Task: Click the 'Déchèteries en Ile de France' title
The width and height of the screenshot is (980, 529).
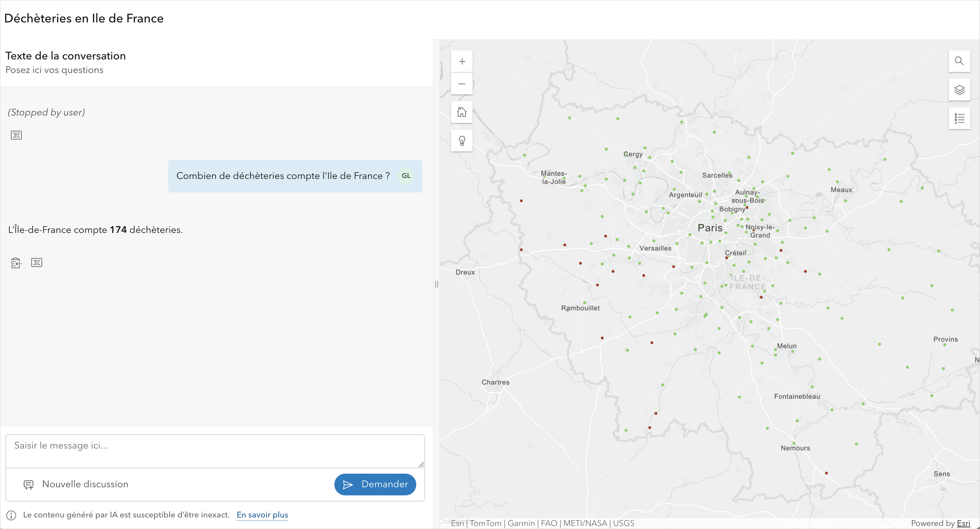Action: click(84, 18)
